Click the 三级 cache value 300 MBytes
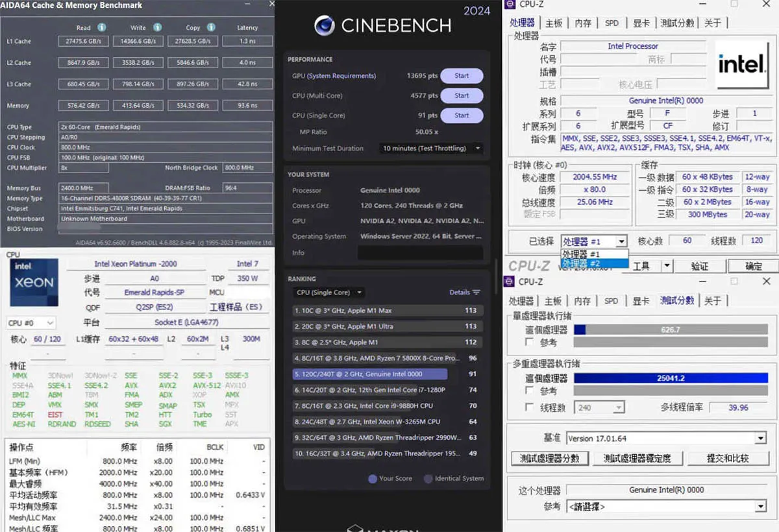Screen dimensions: 779x532 pos(708,214)
